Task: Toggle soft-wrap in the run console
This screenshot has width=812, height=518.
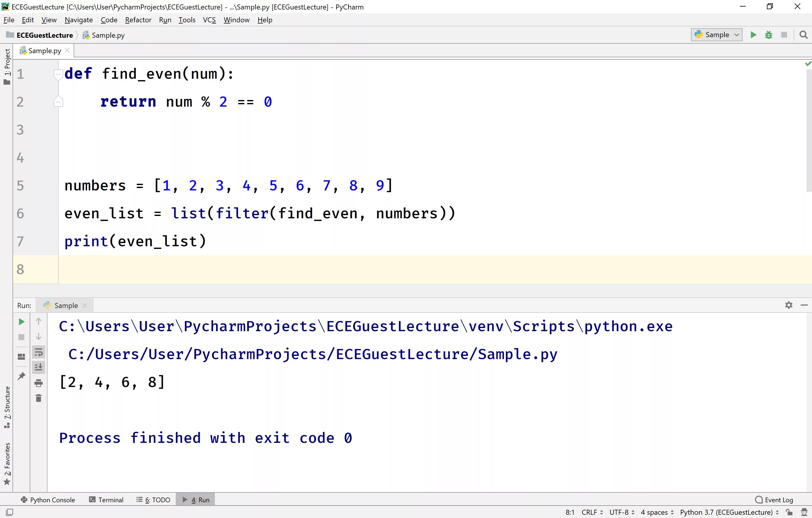Action: click(x=39, y=352)
